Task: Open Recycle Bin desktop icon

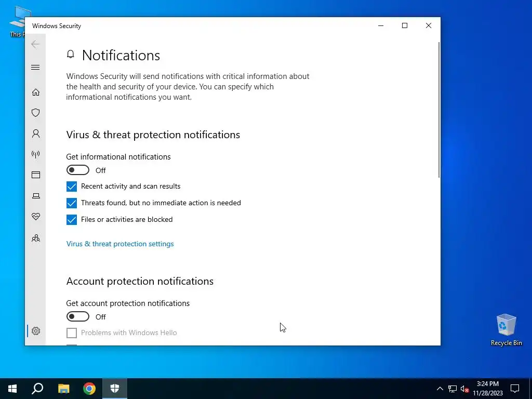Action: [506, 330]
